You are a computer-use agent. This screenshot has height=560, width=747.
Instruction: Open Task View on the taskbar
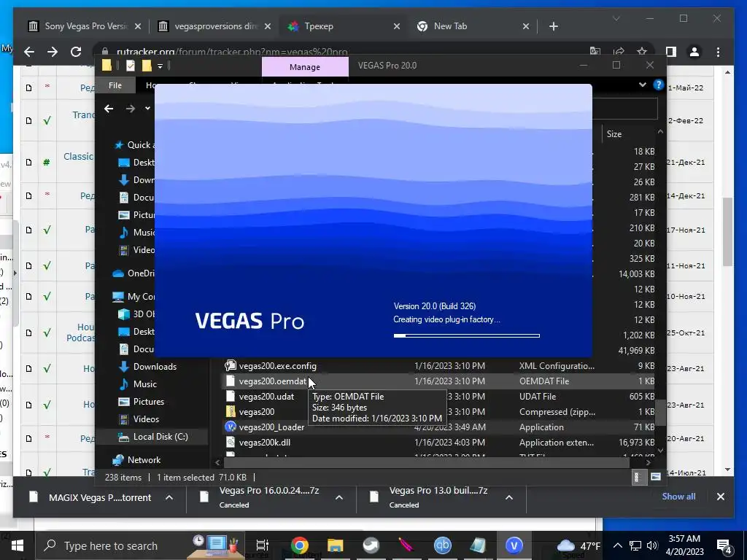point(262,545)
